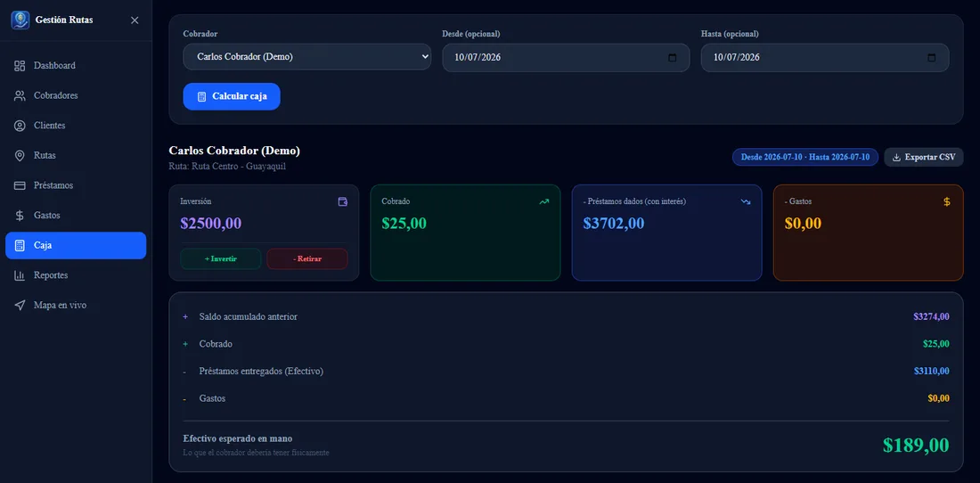
Task: Click the Calcular caja button
Action: coord(232,96)
